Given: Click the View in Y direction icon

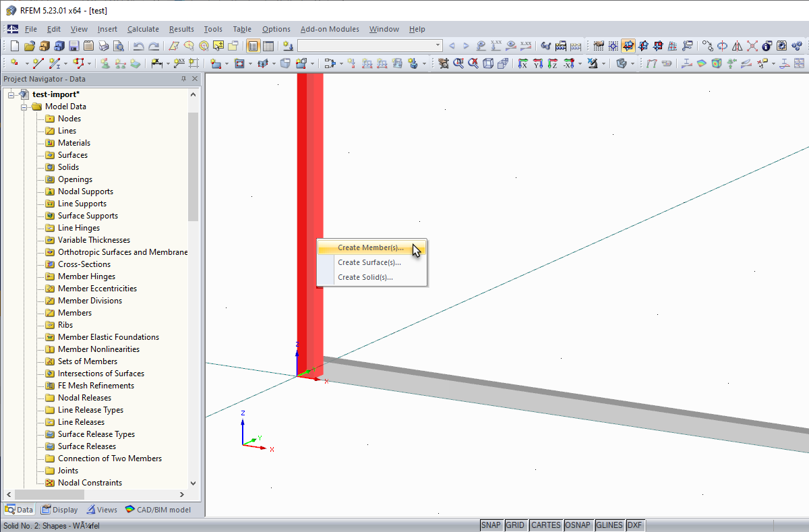Looking at the screenshot, I should click(x=537, y=63).
